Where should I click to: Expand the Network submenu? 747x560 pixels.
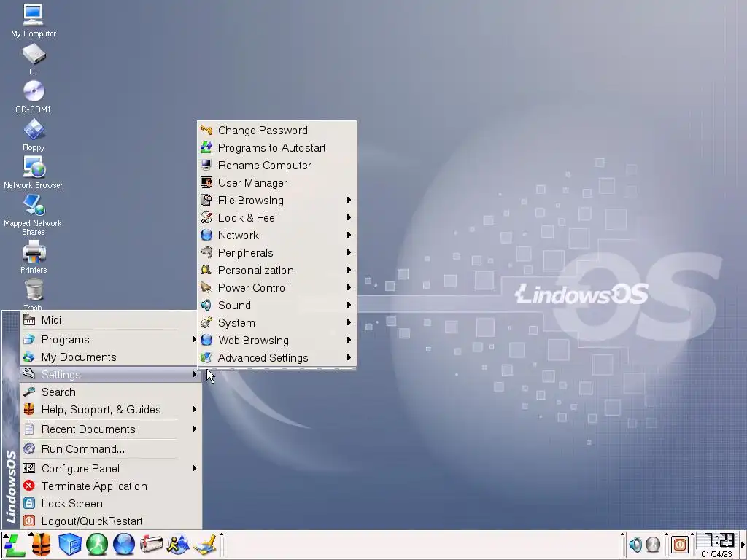tap(276, 236)
